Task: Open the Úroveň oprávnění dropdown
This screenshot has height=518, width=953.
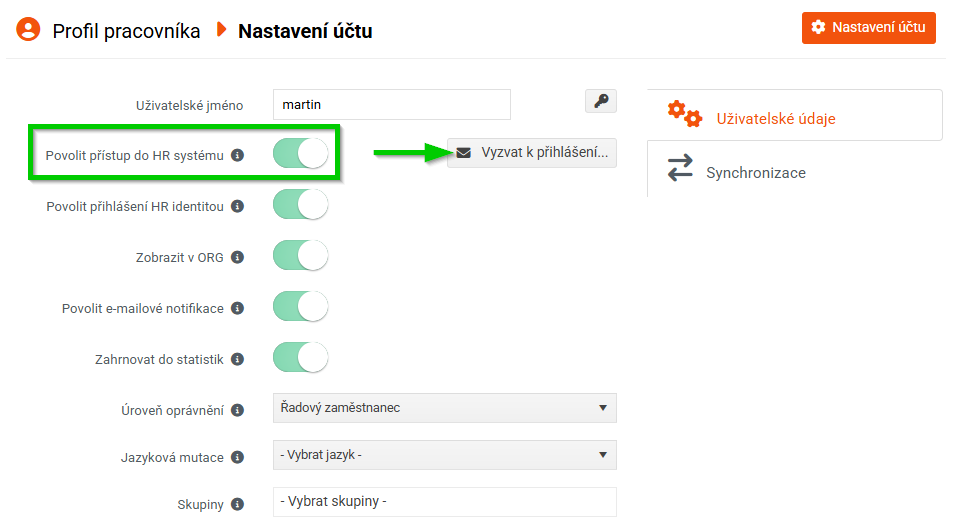Action: click(x=444, y=408)
